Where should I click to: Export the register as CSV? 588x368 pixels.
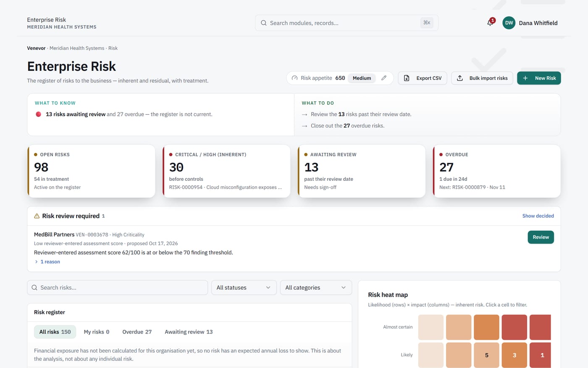point(423,78)
